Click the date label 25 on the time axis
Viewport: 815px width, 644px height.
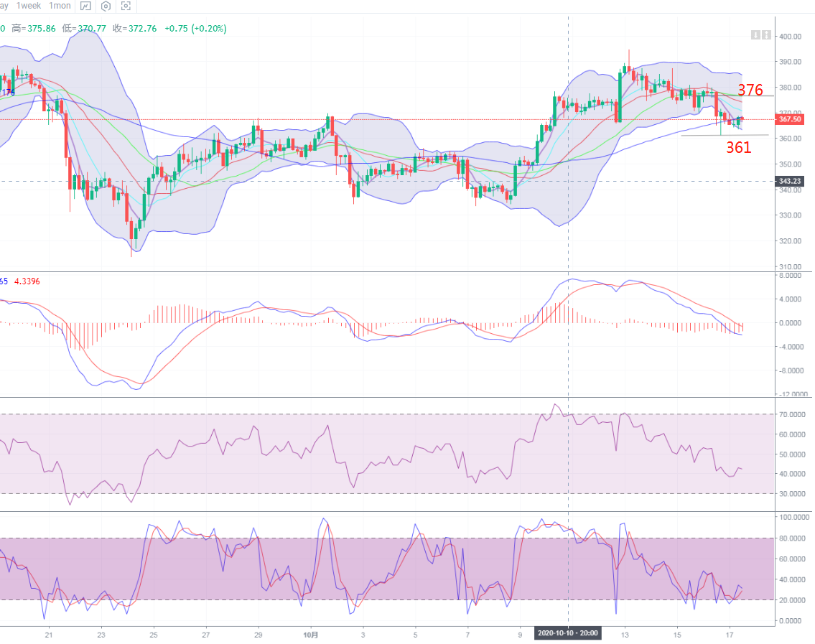[x=154, y=635]
